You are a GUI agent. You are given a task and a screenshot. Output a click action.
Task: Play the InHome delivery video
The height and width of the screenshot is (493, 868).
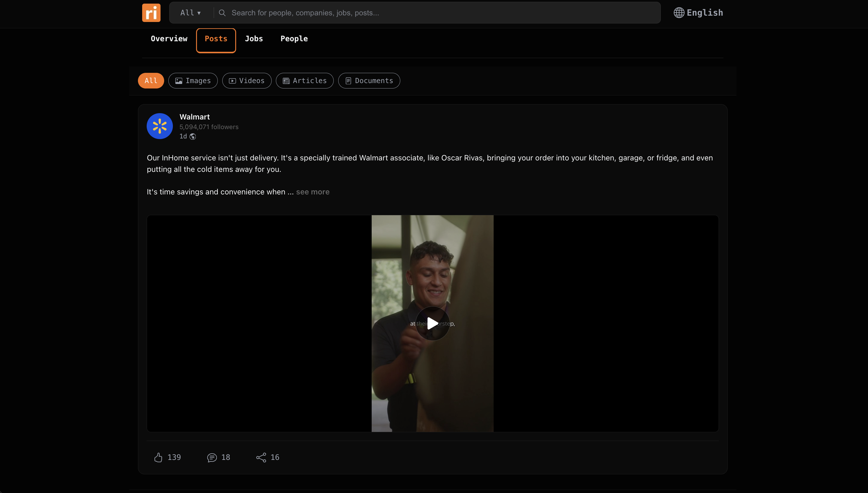click(x=432, y=323)
